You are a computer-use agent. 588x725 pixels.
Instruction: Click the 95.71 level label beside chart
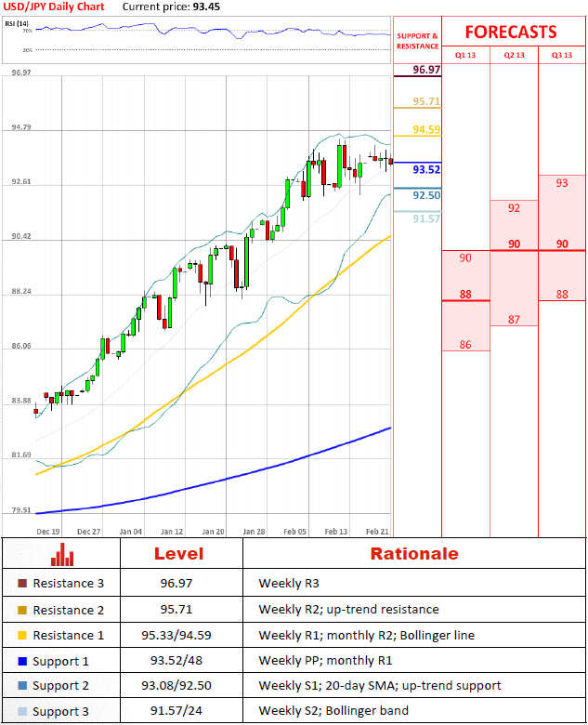click(426, 101)
